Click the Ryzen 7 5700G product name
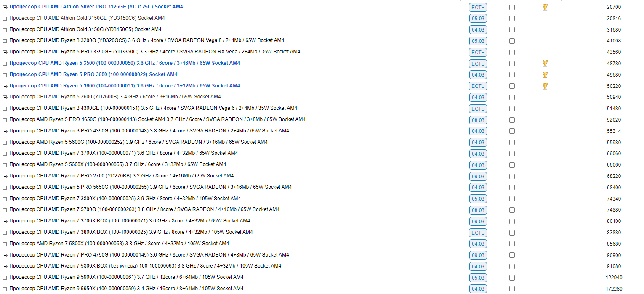644x294 pixels. coord(144,209)
